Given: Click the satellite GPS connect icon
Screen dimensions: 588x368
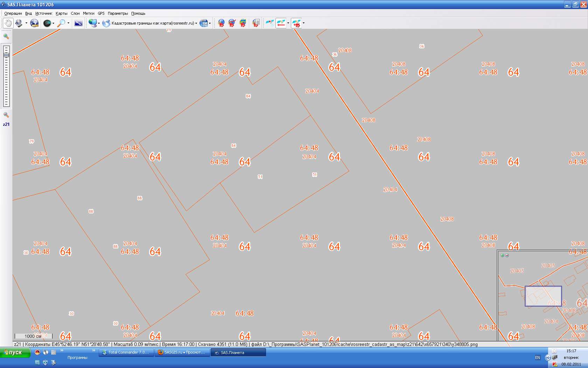Looking at the screenshot, I should 269,23.
